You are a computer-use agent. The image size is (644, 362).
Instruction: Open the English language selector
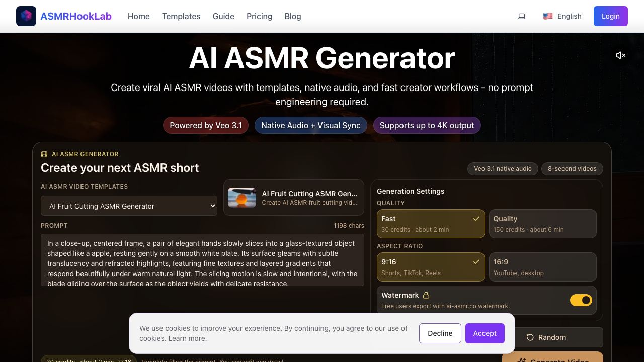click(x=562, y=16)
